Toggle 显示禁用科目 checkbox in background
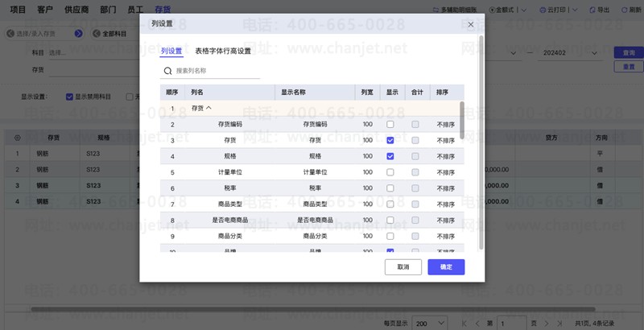 point(69,97)
